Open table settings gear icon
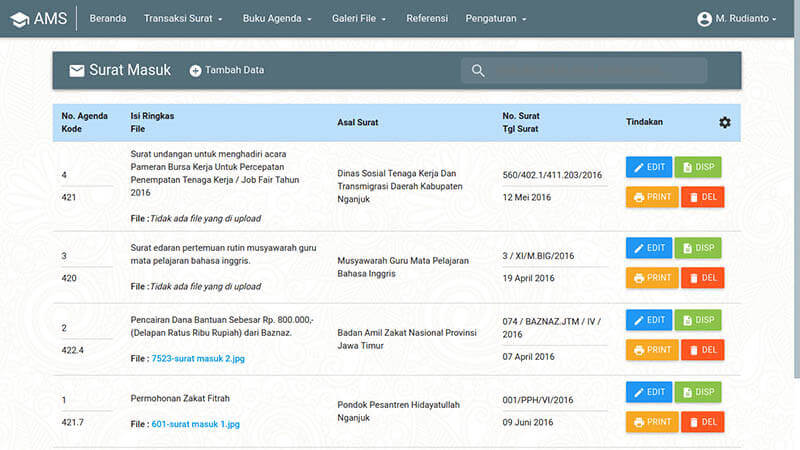This screenshot has width=800, height=450. point(724,122)
